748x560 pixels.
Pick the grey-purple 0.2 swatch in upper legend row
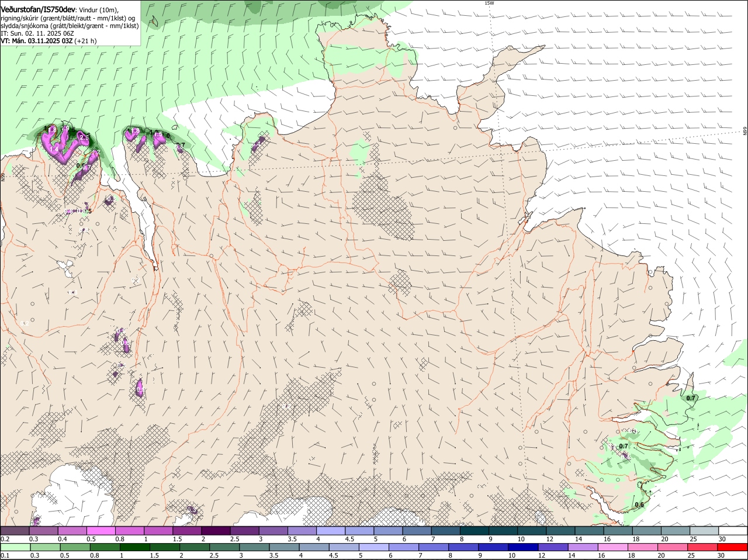[15, 531]
